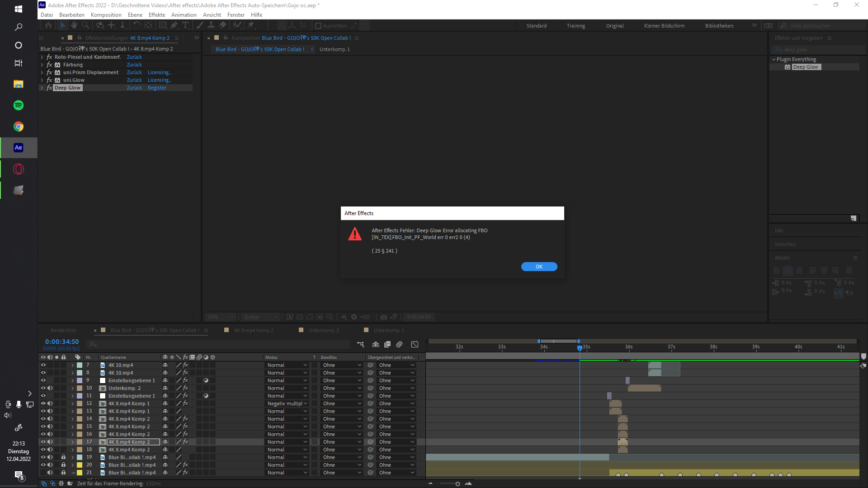Open the Modus dropdown for layer 12 Negativ multipl
Screen dimensions: 868x488
(287, 403)
